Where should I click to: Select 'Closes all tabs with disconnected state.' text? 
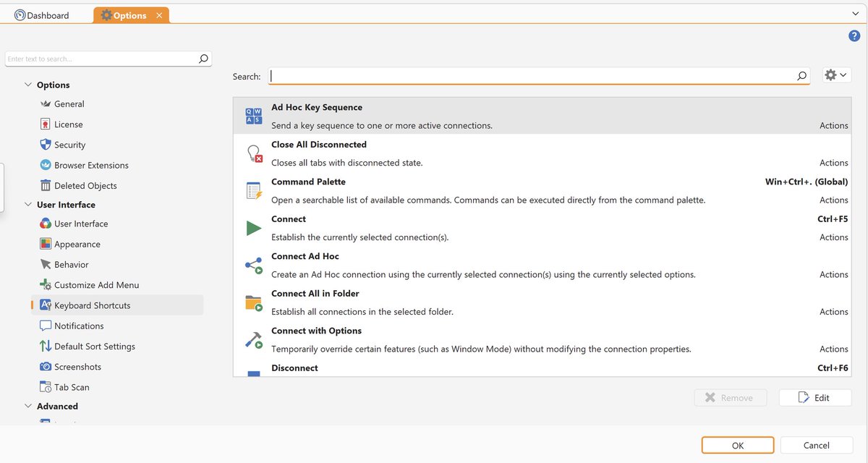pyautogui.click(x=347, y=163)
